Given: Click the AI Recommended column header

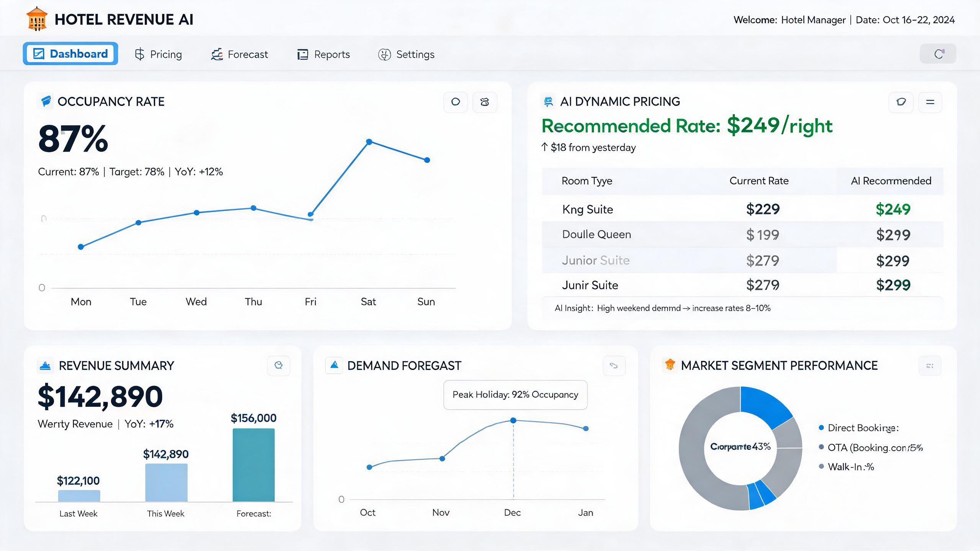Looking at the screenshot, I should 891,181.
